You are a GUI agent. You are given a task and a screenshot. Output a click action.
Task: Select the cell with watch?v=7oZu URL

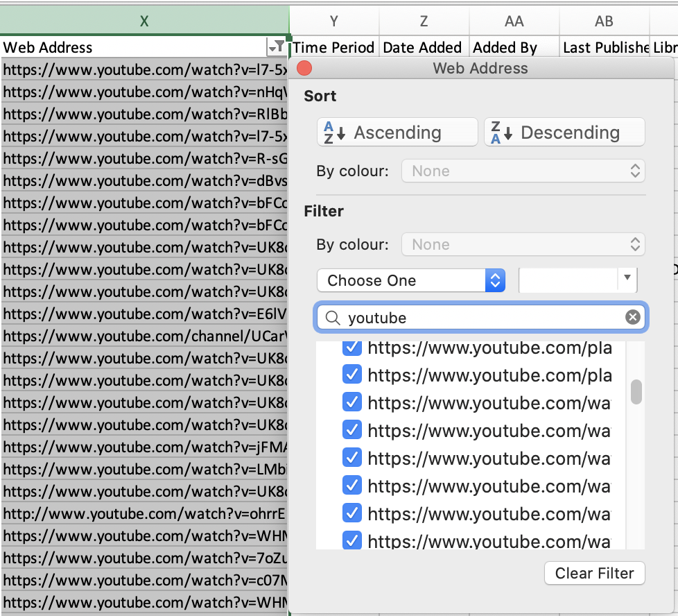[x=144, y=558]
